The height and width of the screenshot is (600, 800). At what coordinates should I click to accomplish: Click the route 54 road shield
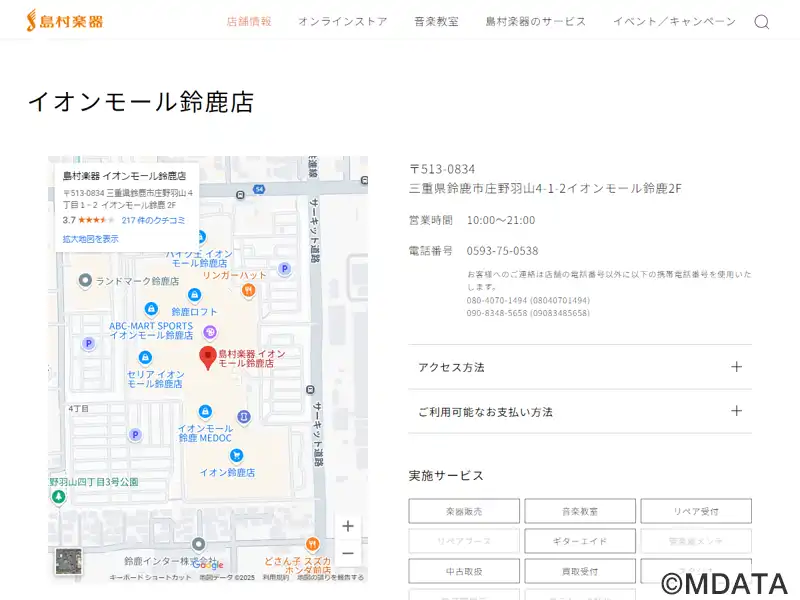(259, 189)
